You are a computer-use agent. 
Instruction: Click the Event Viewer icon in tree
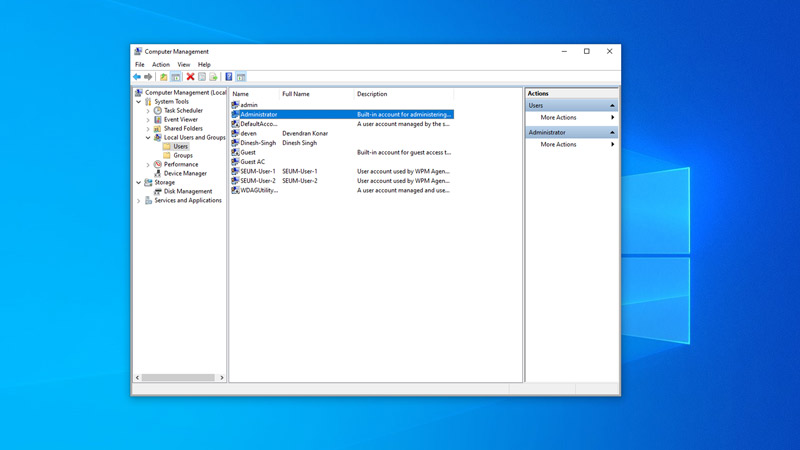click(x=158, y=119)
